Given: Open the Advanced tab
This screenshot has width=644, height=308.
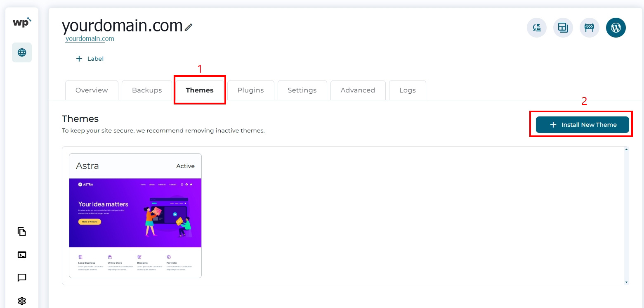Looking at the screenshot, I should coord(358,90).
